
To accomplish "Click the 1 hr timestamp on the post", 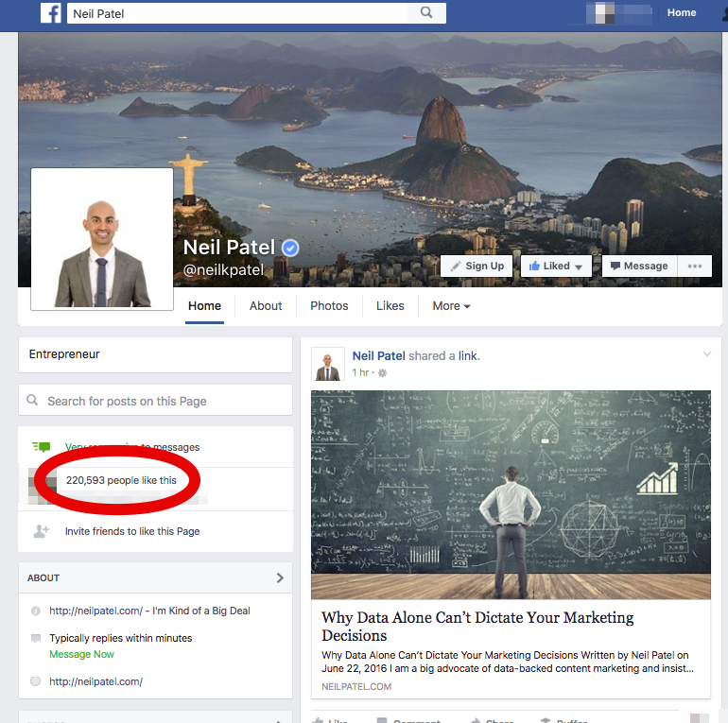I will point(360,372).
